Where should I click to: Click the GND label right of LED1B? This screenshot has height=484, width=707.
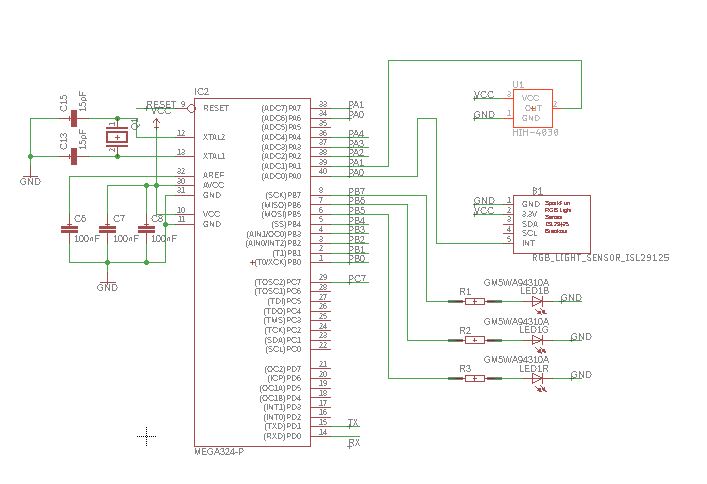pyautogui.click(x=571, y=298)
